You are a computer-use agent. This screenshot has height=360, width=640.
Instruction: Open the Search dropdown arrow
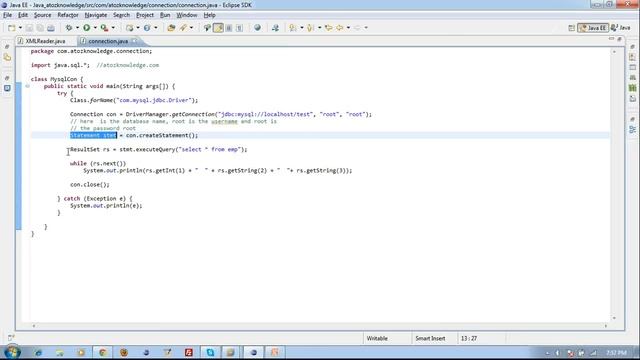[191, 28]
